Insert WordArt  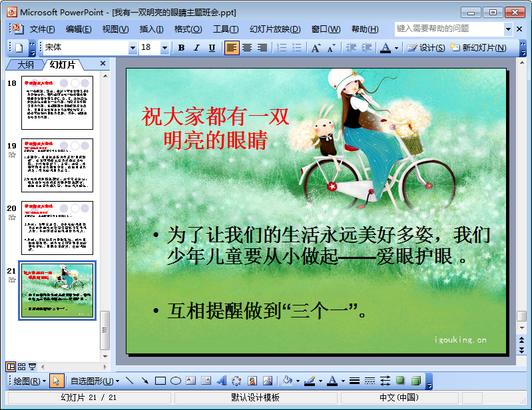pyautogui.click(x=222, y=381)
